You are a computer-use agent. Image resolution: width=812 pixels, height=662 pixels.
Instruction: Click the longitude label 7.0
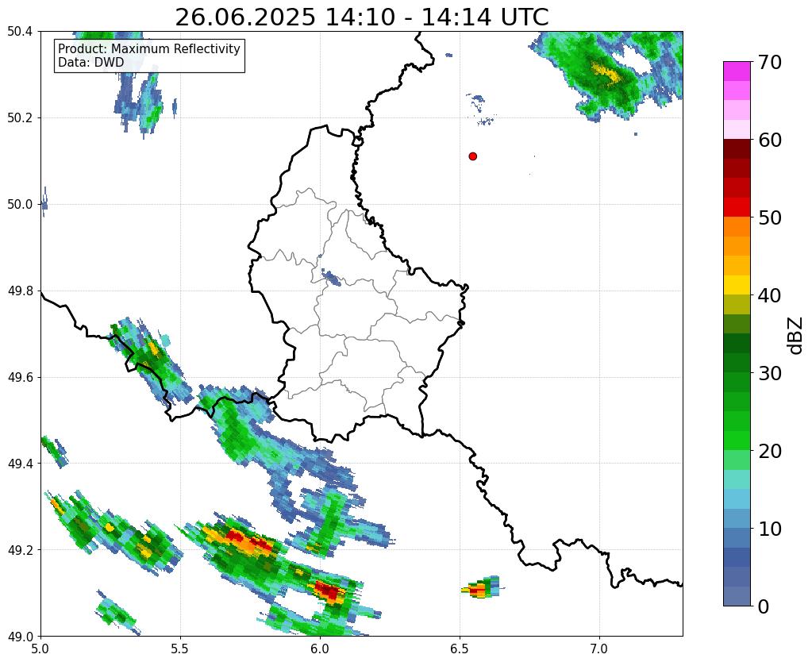600,649
